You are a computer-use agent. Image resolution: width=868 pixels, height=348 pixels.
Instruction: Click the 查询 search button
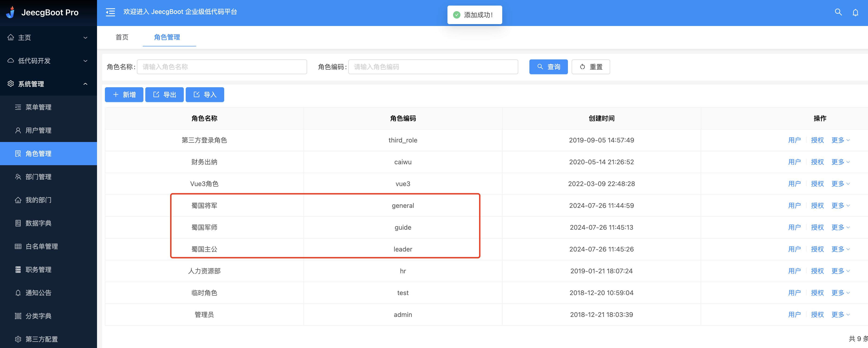(548, 67)
